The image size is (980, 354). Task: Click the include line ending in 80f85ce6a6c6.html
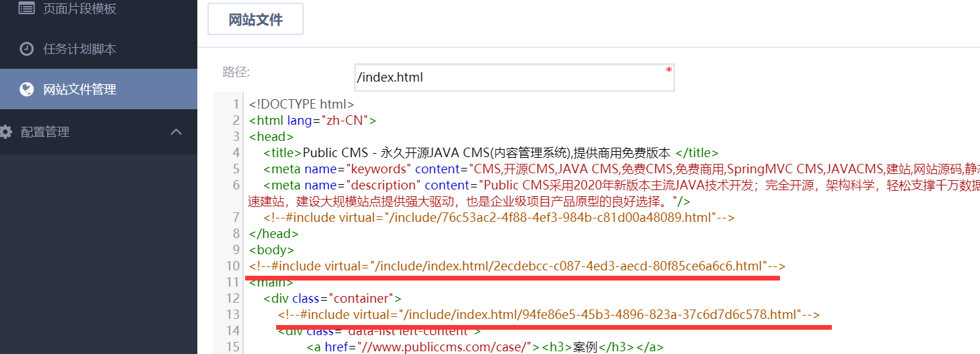pos(517,266)
